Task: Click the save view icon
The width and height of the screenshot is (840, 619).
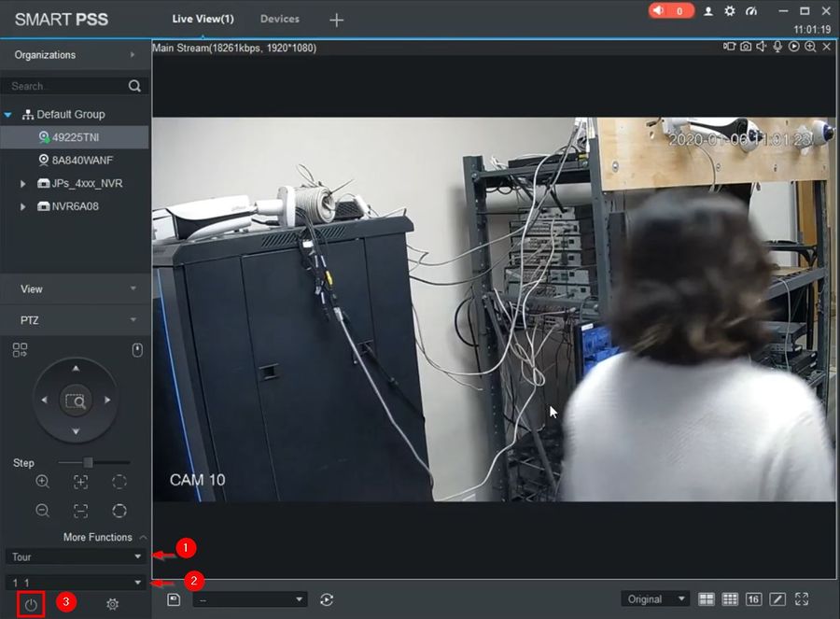Action: click(174, 599)
